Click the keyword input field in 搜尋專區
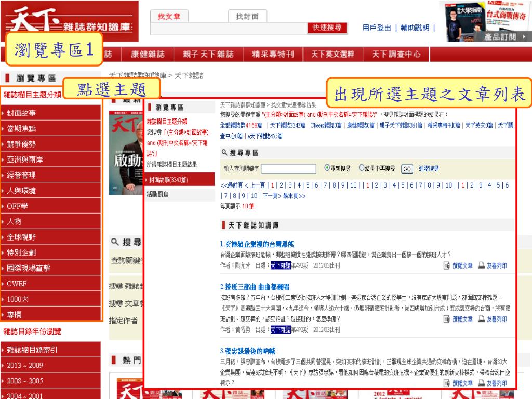 click(x=288, y=169)
